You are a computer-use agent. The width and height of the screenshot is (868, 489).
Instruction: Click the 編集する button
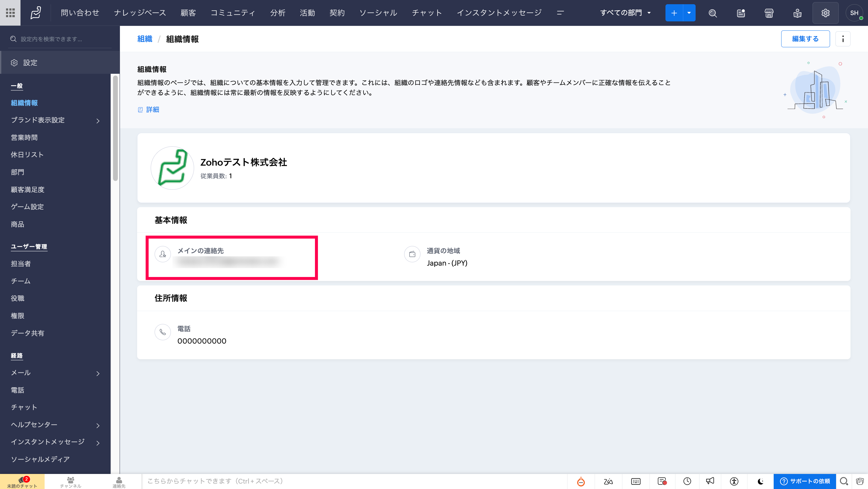[805, 39]
